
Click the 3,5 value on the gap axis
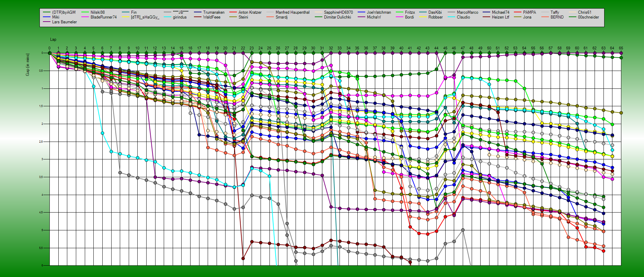pos(41,177)
